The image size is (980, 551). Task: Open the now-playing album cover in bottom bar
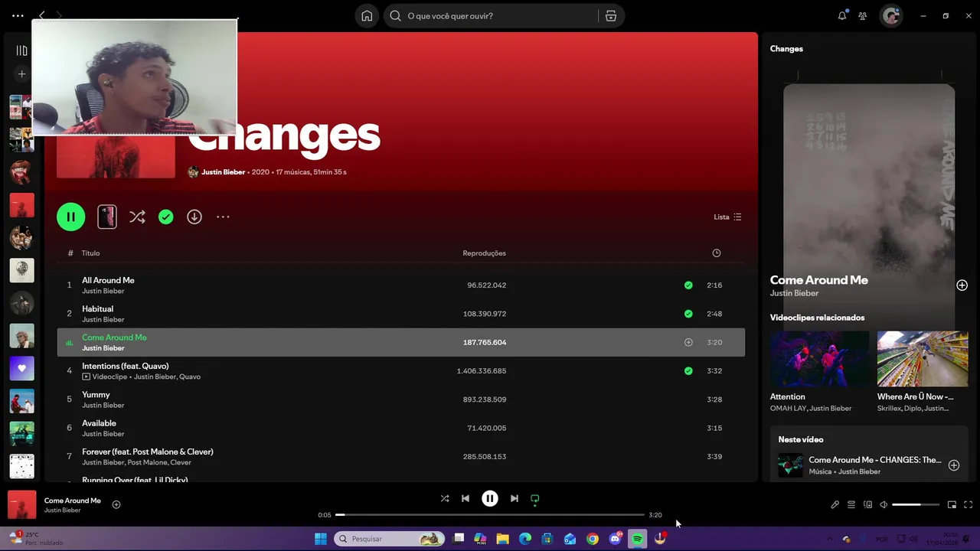(x=22, y=505)
